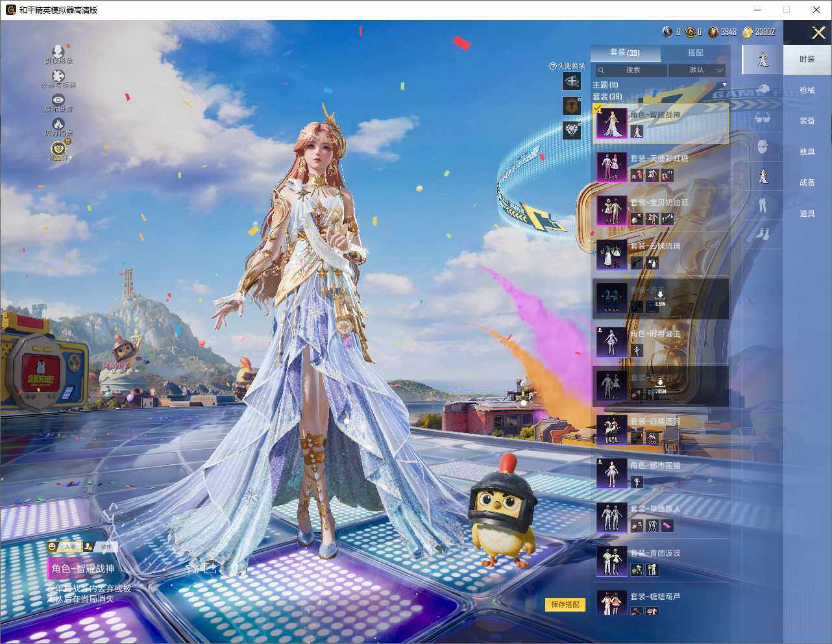Open the 默认 sort dropdown
The width and height of the screenshot is (832, 644).
coord(697,70)
